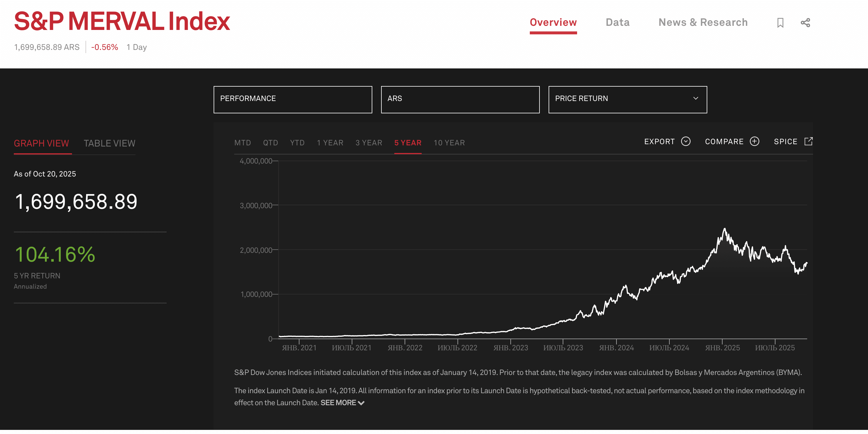Select the 1 Year range
The image size is (868, 434).
(x=330, y=143)
